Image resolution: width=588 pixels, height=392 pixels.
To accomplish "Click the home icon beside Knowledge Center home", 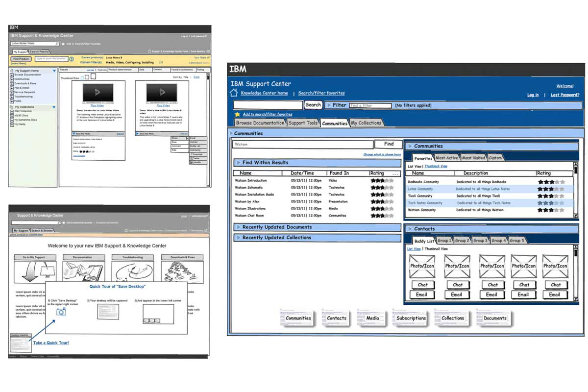I will tap(234, 93).
